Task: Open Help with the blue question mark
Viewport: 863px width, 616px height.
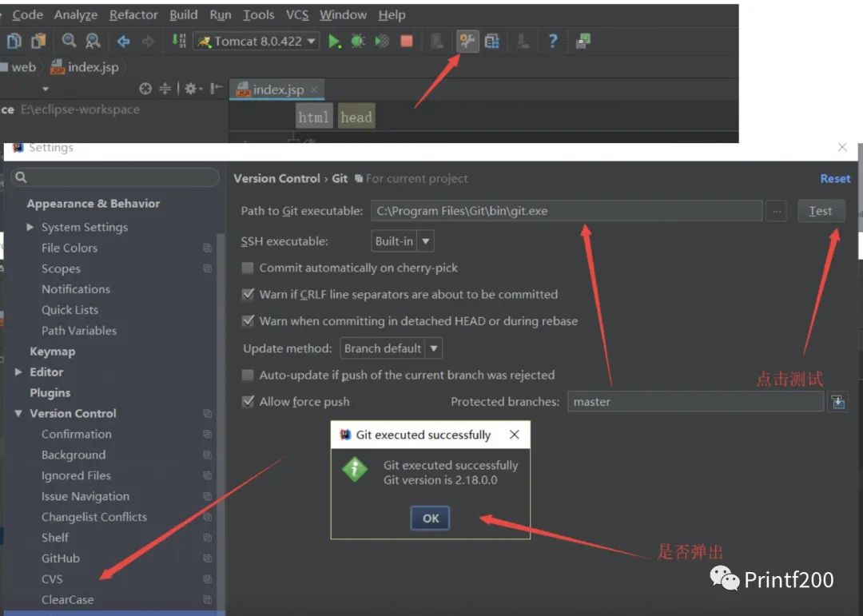Action: pos(553,42)
